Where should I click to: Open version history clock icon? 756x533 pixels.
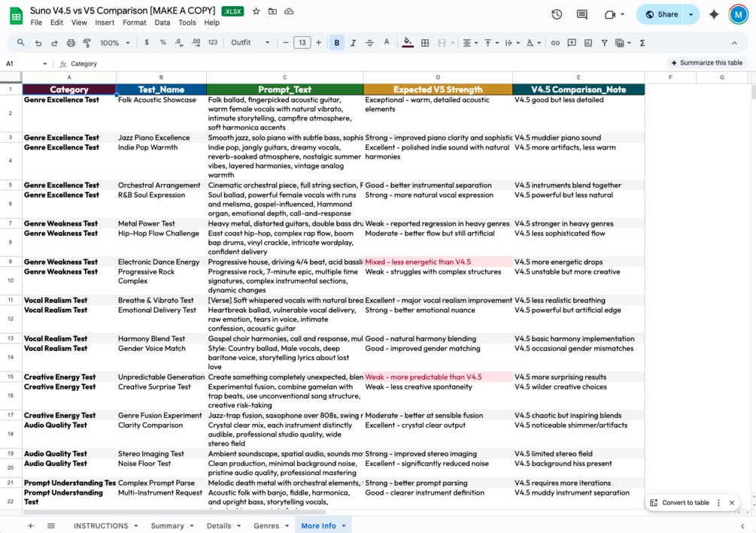point(557,14)
